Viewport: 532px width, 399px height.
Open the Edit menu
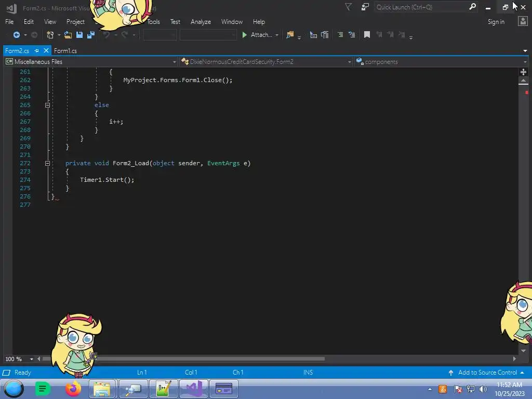[x=29, y=22]
